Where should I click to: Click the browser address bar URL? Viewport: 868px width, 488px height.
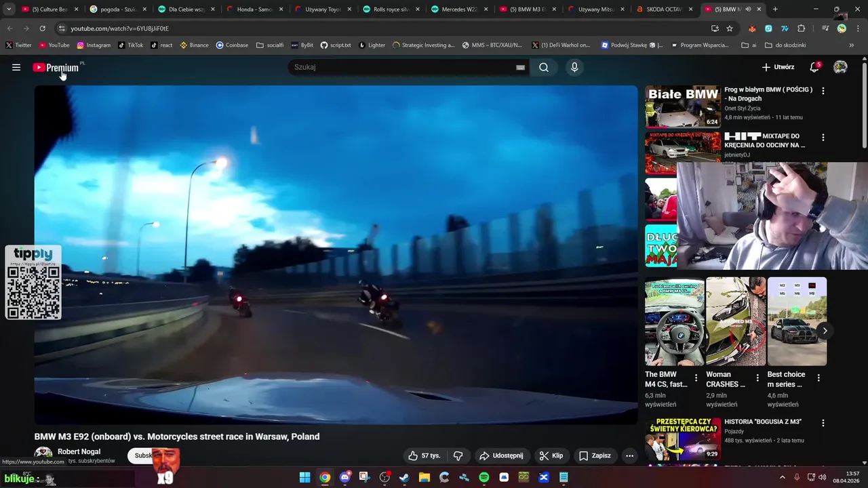[119, 28]
